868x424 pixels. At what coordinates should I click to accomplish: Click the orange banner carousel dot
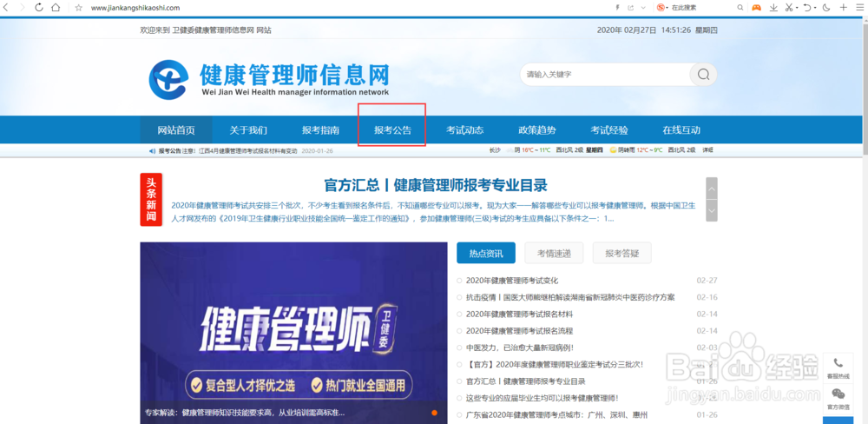click(435, 413)
